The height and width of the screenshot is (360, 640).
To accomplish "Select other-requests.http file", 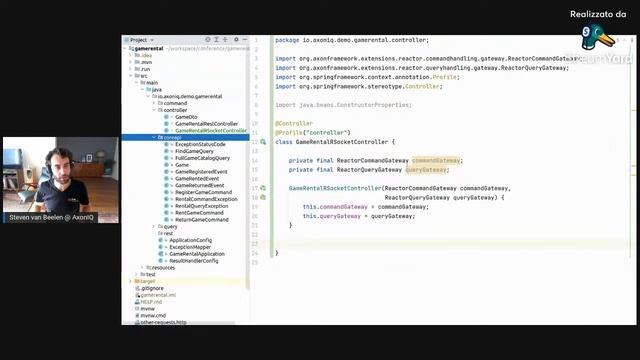I will pyautogui.click(x=164, y=322).
